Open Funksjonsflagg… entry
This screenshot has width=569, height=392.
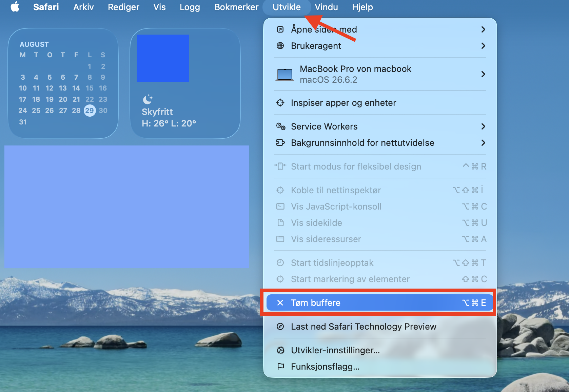[x=380, y=367]
